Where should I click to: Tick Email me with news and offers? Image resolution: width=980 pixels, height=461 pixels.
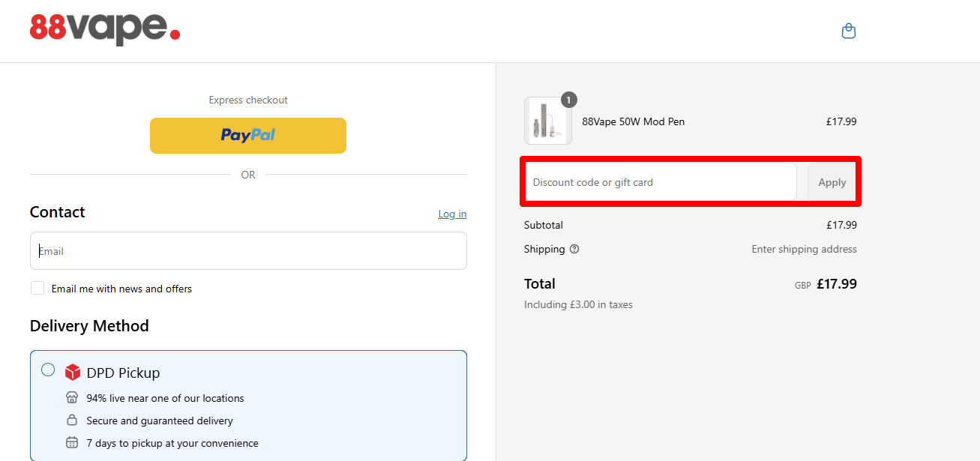(37, 289)
